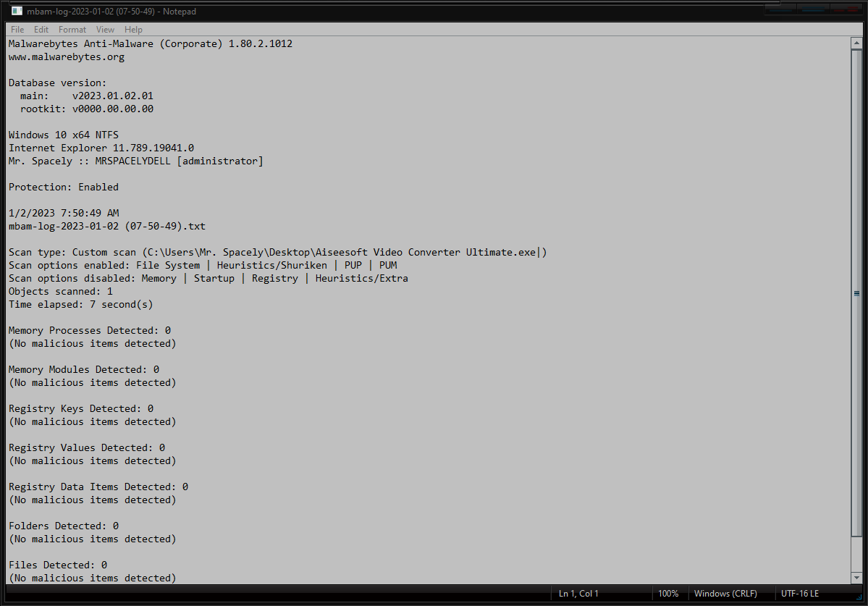Open the Help menu
The width and height of the screenshot is (868, 606).
click(x=133, y=30)
